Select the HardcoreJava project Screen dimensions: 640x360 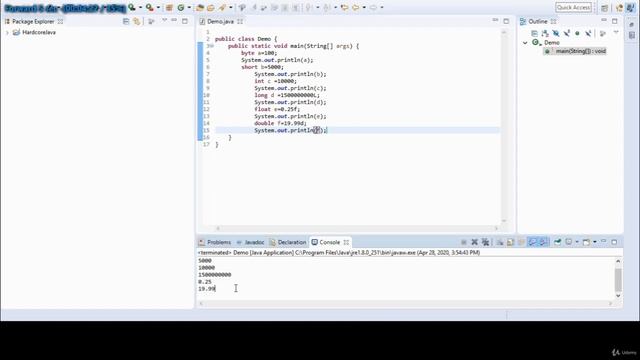[x=39, y=32]
